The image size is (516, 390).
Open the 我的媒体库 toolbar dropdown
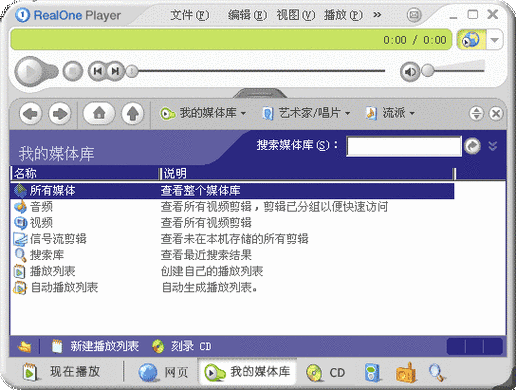(203, 113)
